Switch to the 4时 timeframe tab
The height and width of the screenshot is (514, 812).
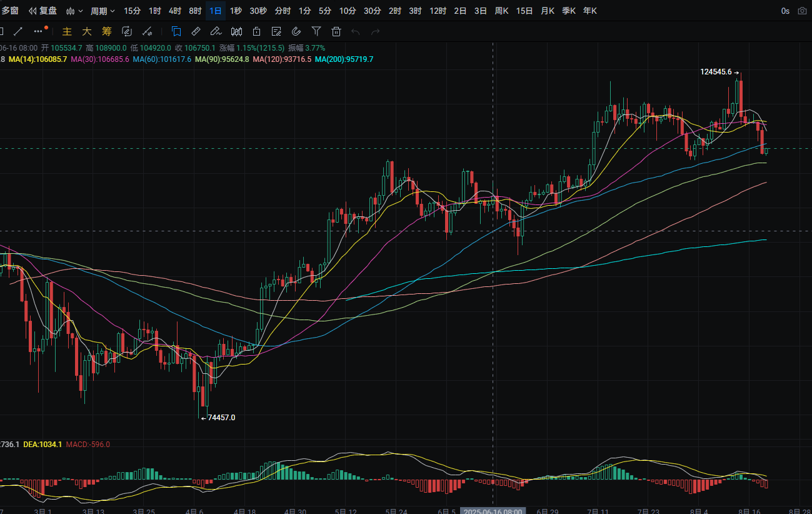click(175, 11)
